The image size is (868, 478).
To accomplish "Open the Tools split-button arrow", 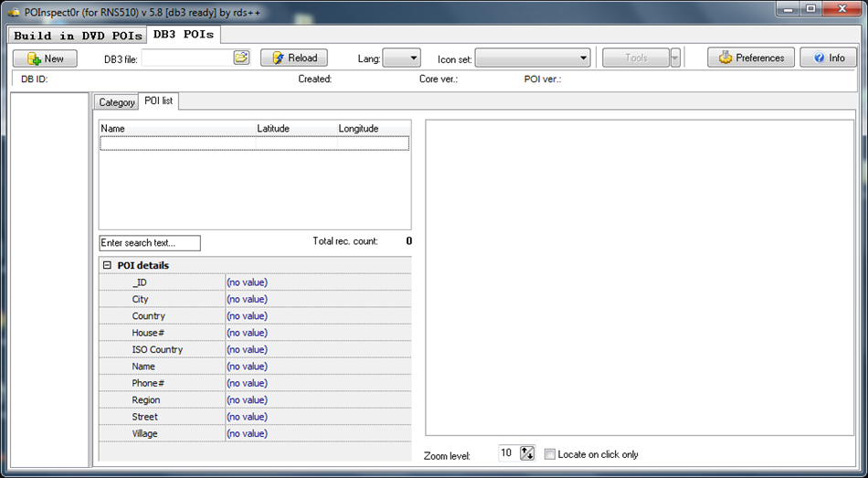I will click(x=675, y=58).
